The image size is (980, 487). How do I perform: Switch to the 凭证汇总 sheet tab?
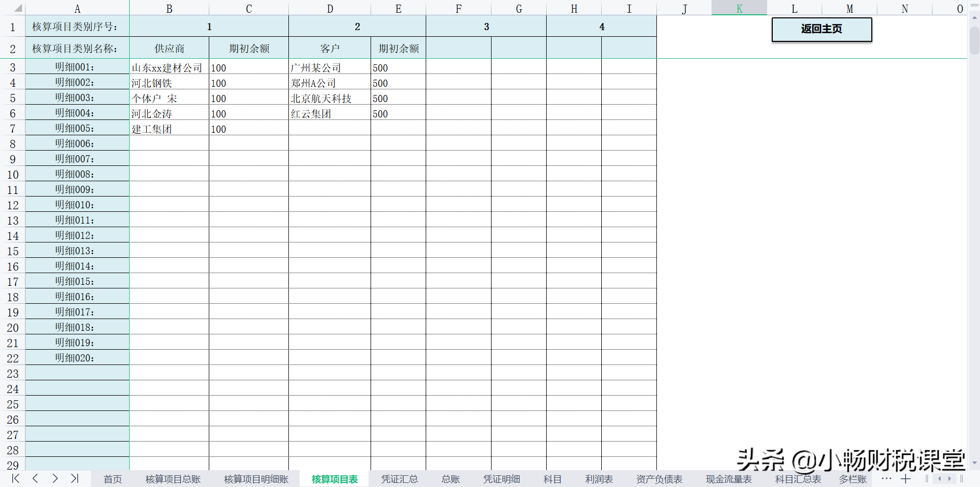pyautogui.click(x=400, y=479)
